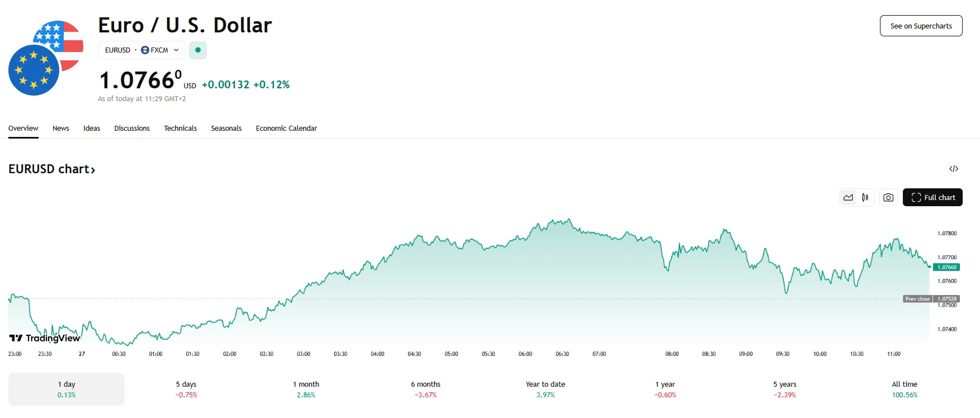The width and height of the screenshot is (980, 418).
Task: Open the Economic Calendar tab
Action: coord(286,129)
